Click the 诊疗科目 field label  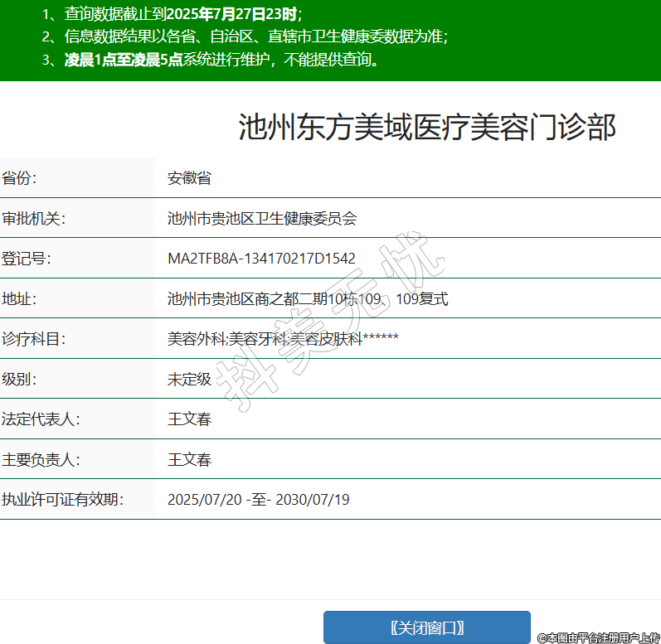[33, 339]
